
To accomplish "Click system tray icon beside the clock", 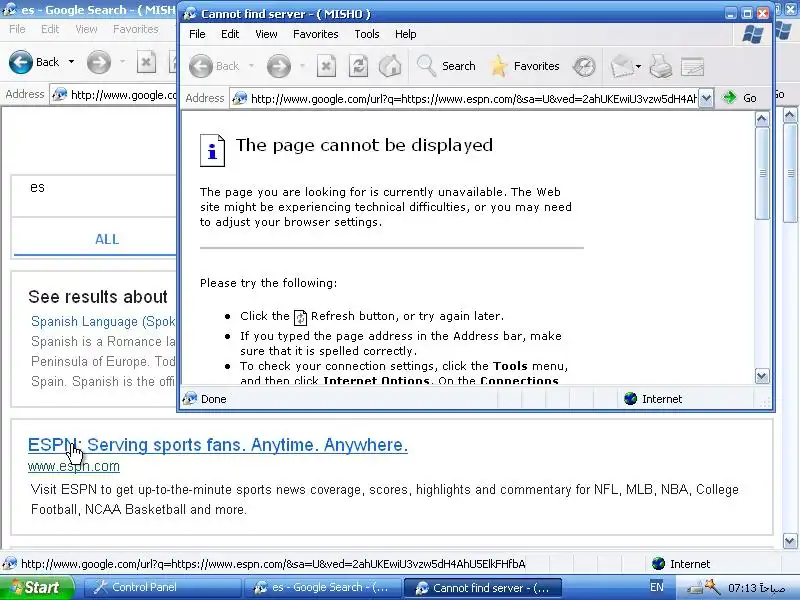I will point(712,588).
